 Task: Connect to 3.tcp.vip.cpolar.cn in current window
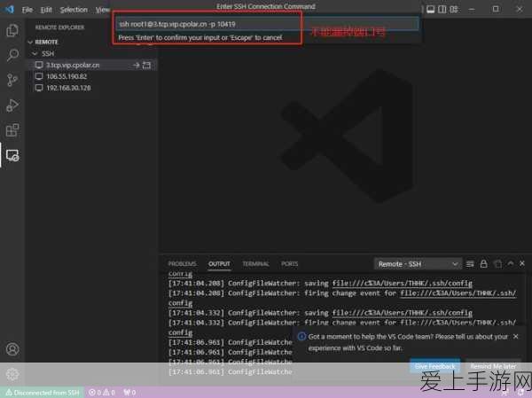[x=136, y=65]
